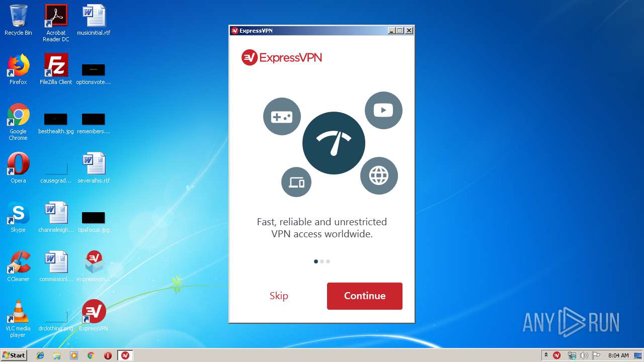Viewport: 644px width, 362px height.
Task: Skip the ExpressVPN introduction
Action: [279, 296]
